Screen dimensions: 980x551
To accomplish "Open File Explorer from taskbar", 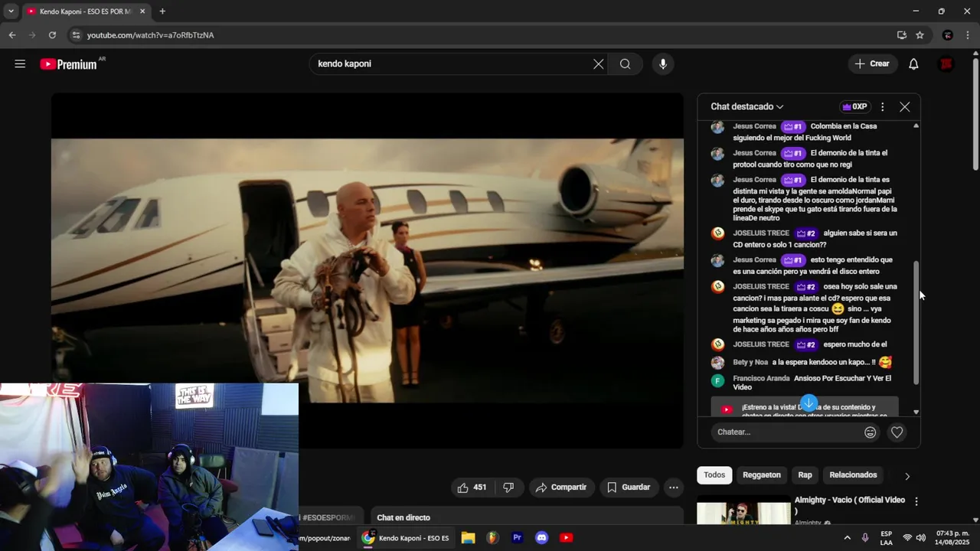I will [x=468, y=538].
